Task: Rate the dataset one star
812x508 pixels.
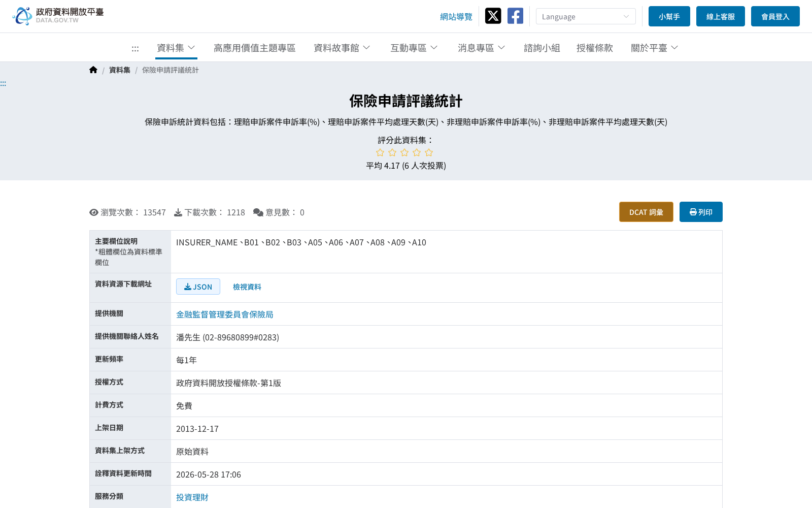Action: (x=380, y=152)
